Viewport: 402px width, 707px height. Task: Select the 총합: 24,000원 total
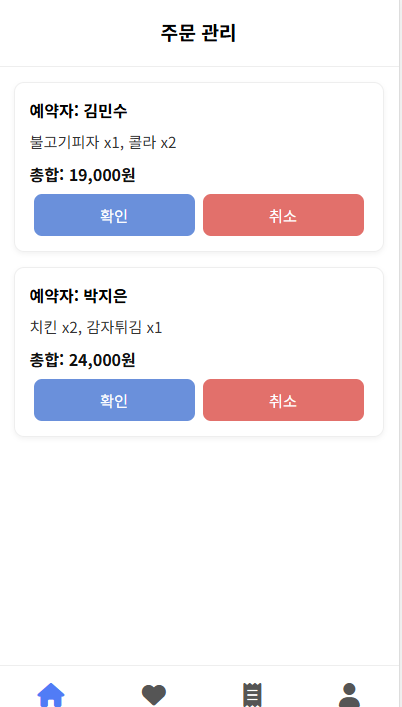(82, 360)
